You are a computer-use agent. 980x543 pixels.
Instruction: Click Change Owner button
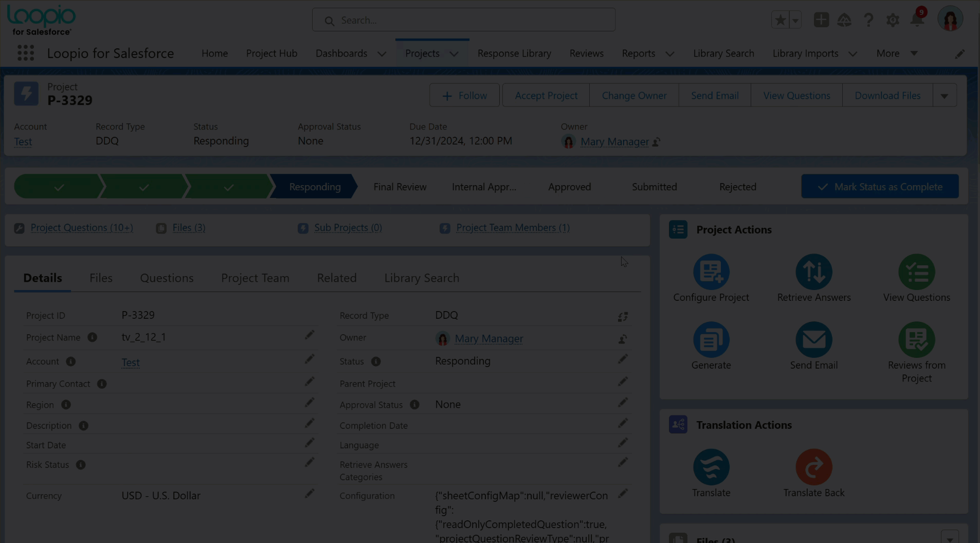(634, 96)
